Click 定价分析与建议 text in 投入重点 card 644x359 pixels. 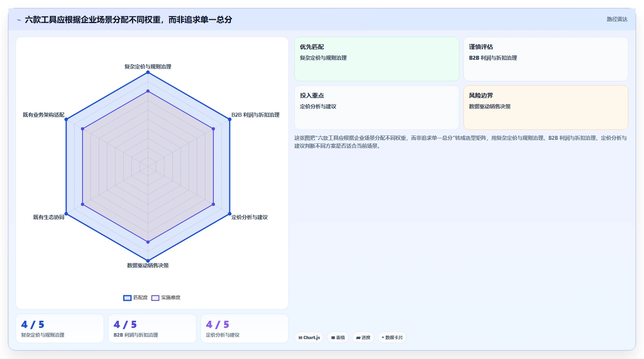[318, 106]
